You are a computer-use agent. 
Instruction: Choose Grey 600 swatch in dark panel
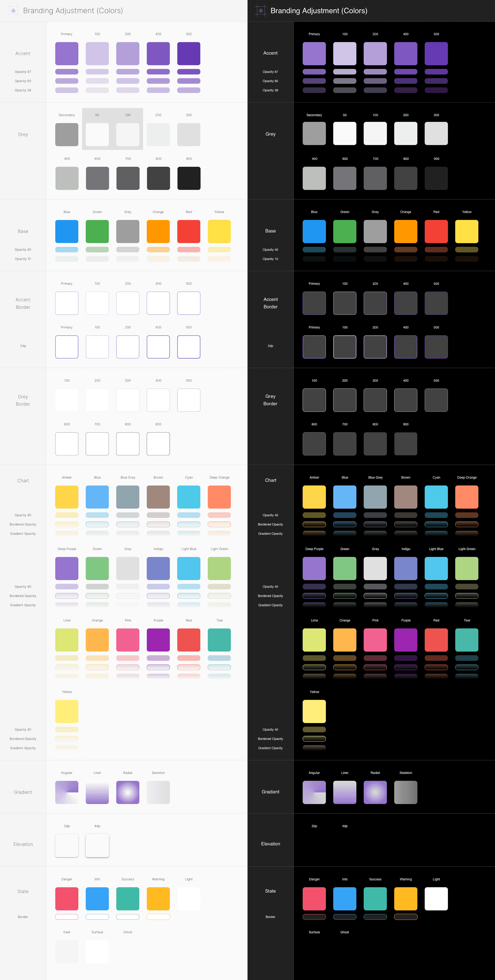coord(345,178)
